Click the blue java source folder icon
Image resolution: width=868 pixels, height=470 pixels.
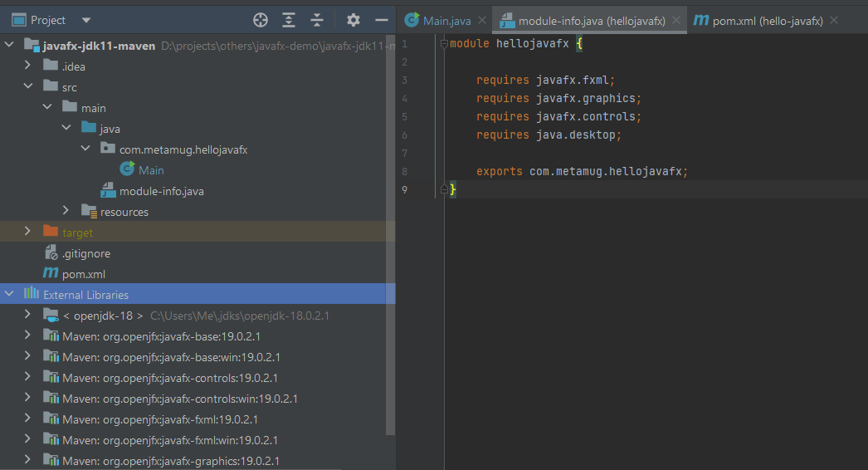tap(89, 128)
